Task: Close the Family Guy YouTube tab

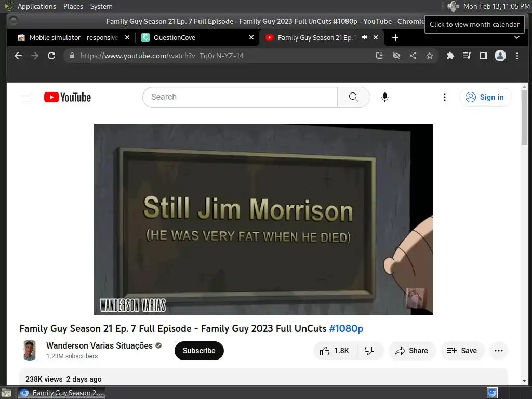Action: tap(376, 37)
